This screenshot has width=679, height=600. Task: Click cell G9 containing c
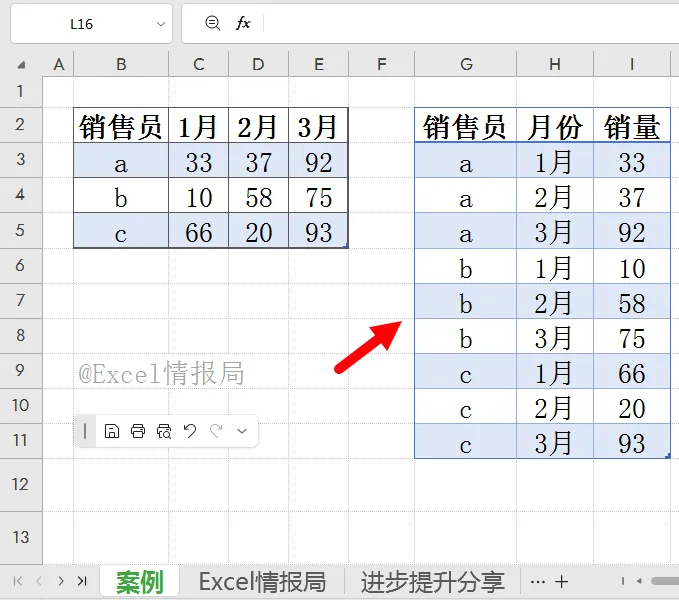point(466,371)
